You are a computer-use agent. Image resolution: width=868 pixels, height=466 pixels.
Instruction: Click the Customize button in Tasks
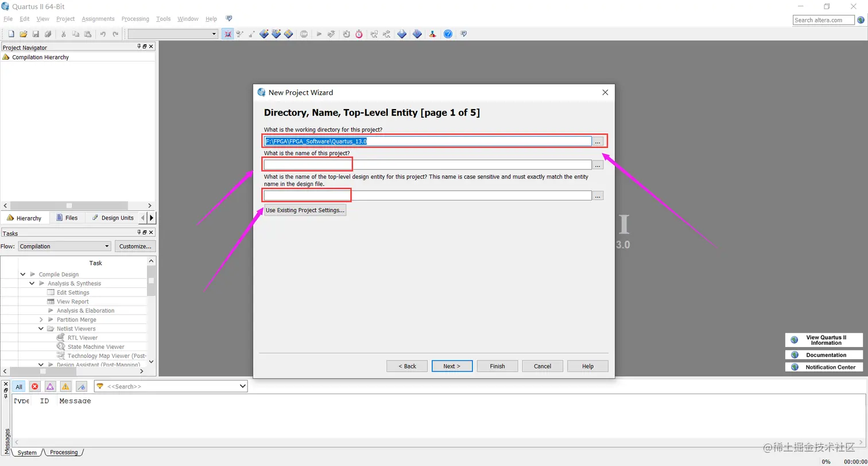tap(135, 247)
